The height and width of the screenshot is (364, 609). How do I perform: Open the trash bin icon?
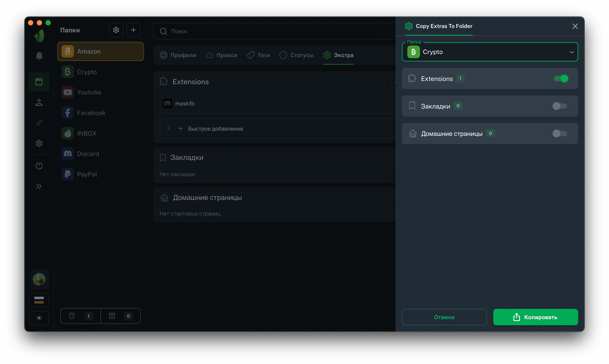72,316
